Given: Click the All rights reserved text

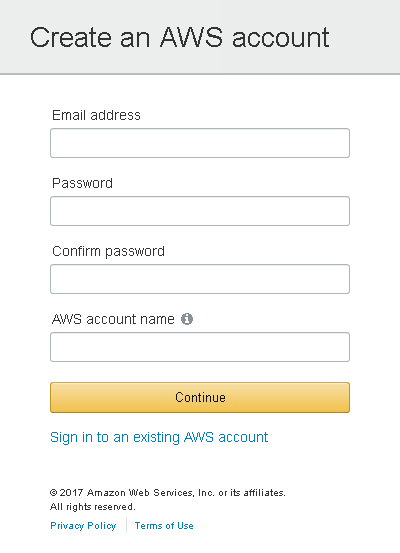Looking at the screenshot, I should [93, 507].
